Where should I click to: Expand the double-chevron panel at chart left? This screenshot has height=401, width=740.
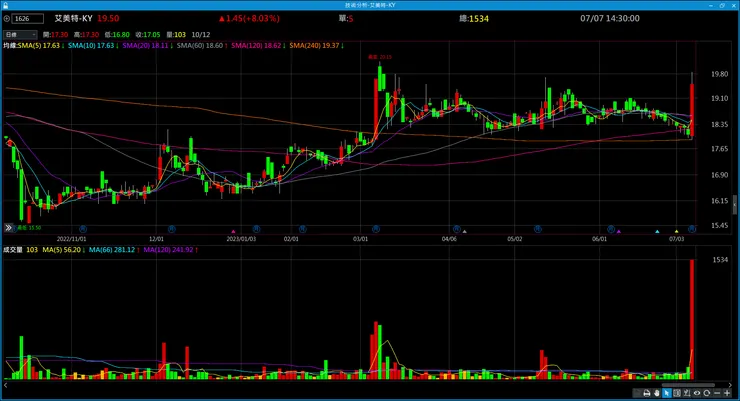pos(8,228)
